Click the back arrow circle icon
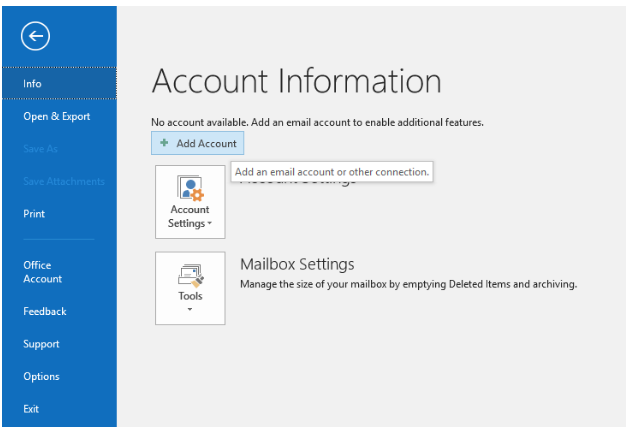 coord(35,36)
